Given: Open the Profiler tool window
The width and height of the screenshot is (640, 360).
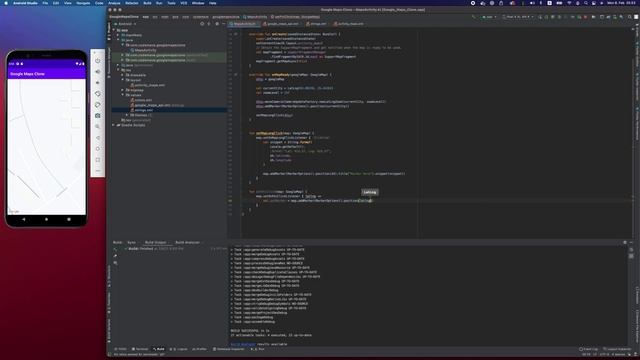Looking at the screenshot, I should pos(200,349).
